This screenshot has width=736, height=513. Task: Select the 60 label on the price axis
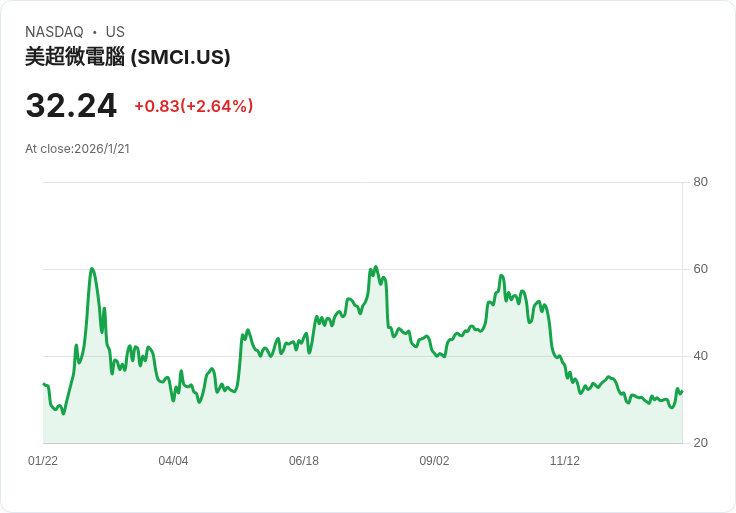click(x=700, y=269)
